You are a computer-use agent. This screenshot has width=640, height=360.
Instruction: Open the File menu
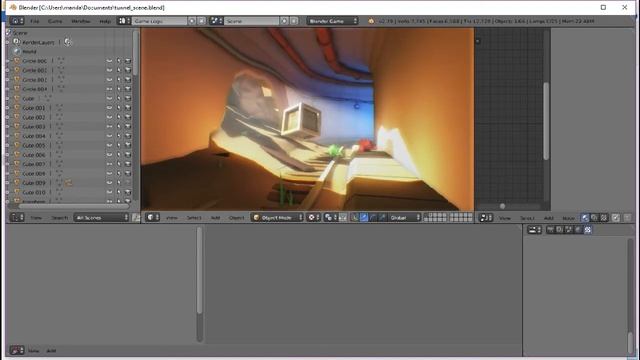pos(35,21)
